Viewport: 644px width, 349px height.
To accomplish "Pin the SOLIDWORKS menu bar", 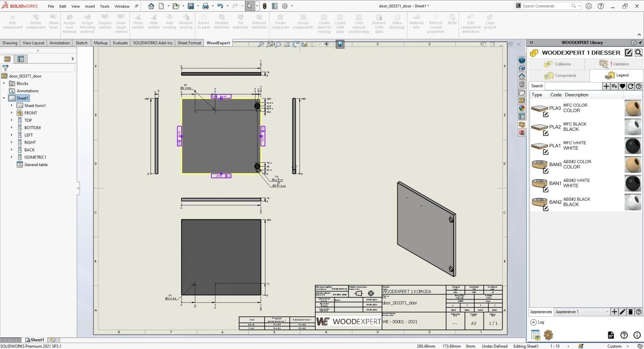I will pyautogui.click(x=136, y=6).
